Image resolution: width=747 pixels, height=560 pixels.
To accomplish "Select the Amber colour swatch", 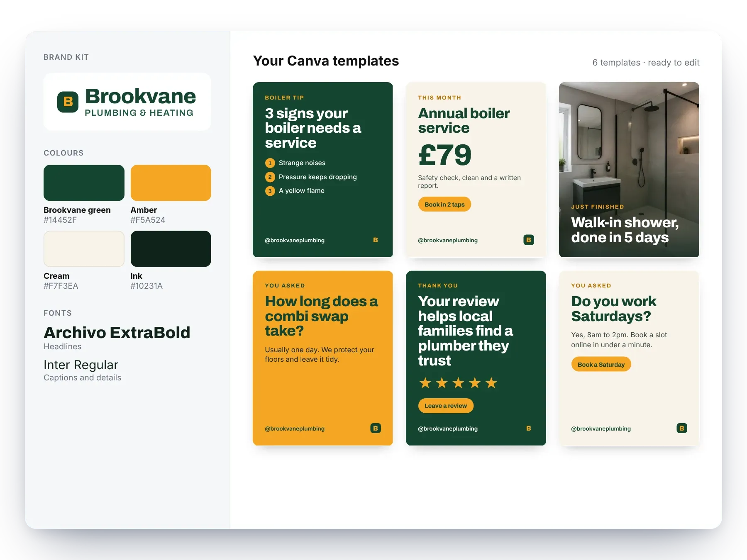I will [x=171, y=183].
